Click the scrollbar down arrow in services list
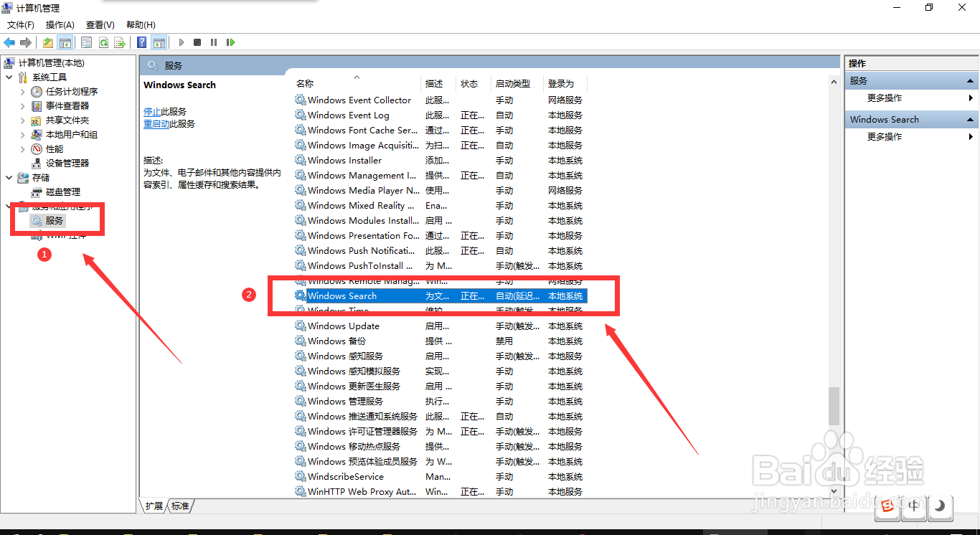 [x=834, y=491]
